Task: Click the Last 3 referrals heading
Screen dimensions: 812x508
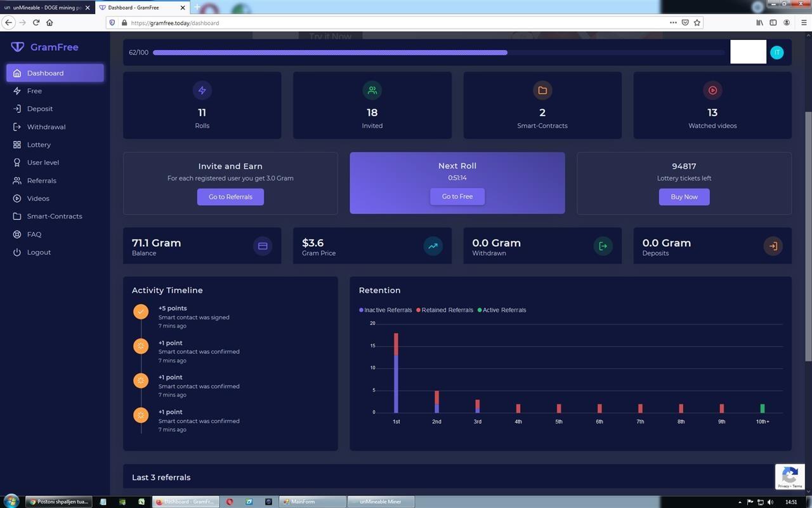Action: tap(161, 478)
